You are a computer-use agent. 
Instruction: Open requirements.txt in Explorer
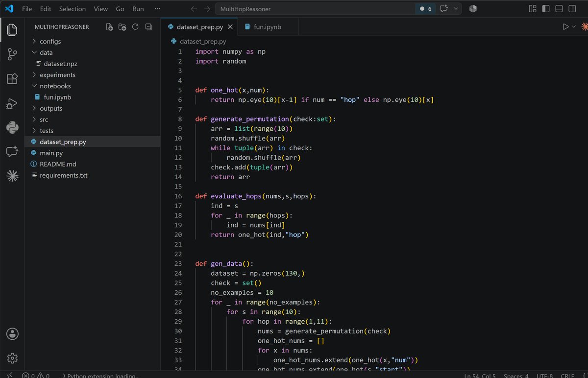(92, 175)
